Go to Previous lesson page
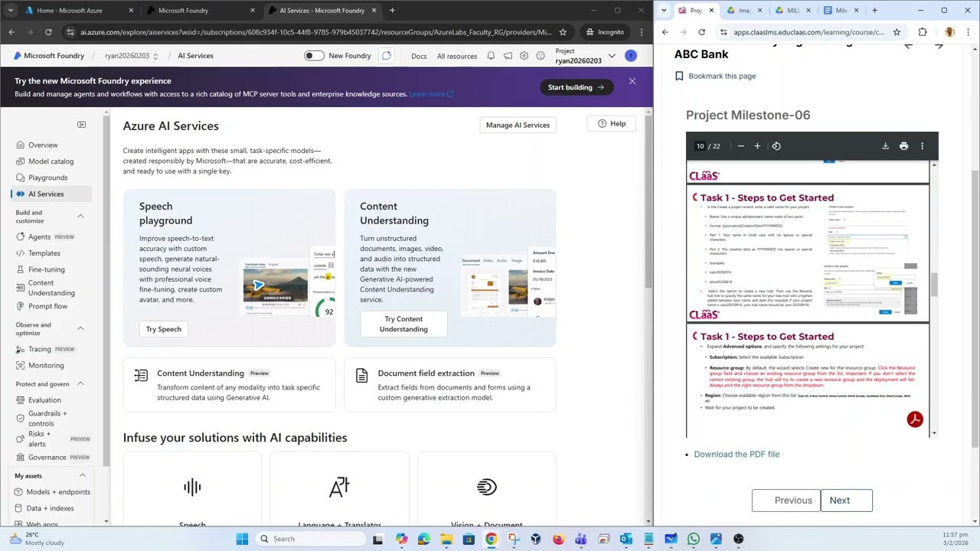Screen dimensions: 980x551 click(x=785, y=500)
